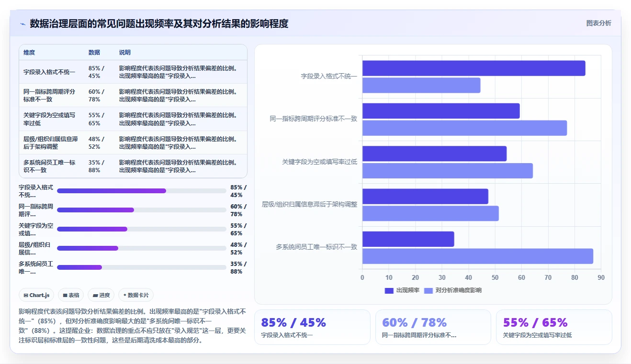Click the chart axis label 字段录入格式不统一

coord(329,76)
